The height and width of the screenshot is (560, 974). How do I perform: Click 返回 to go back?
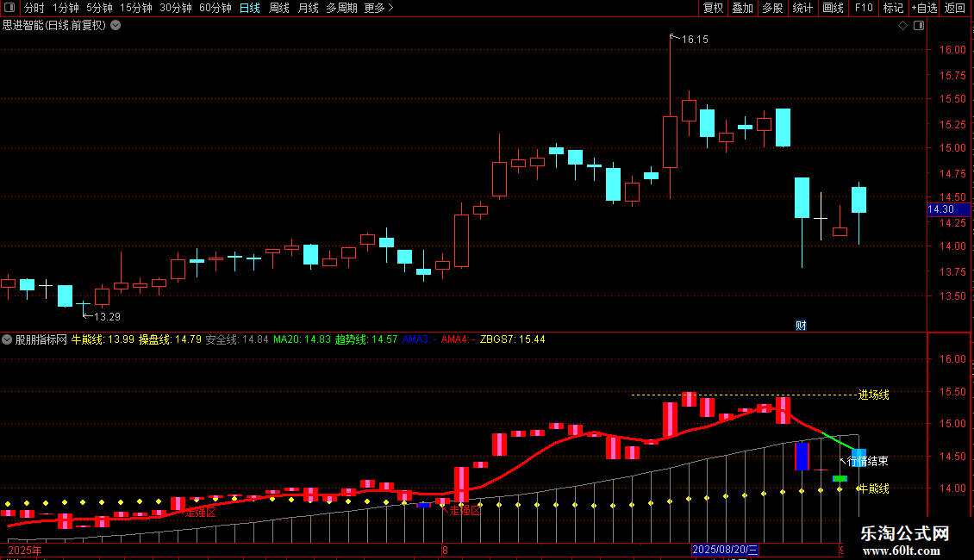(x=955, y=8)
